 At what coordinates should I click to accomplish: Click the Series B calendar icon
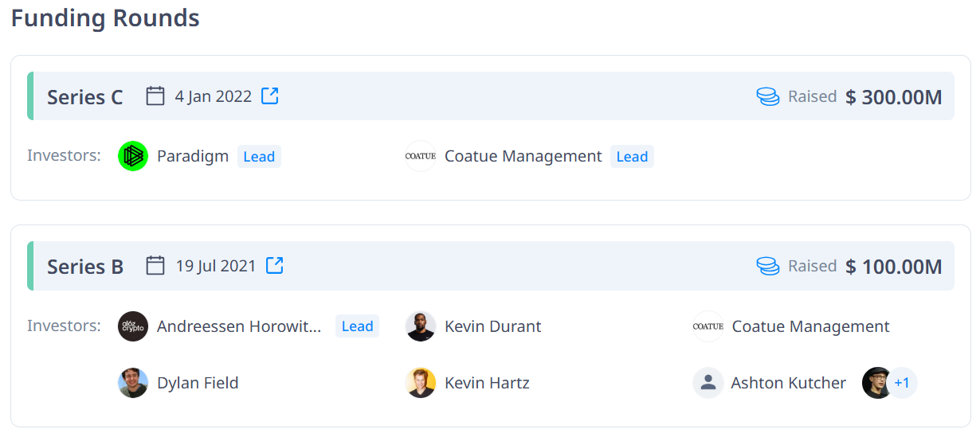point(155,266)
